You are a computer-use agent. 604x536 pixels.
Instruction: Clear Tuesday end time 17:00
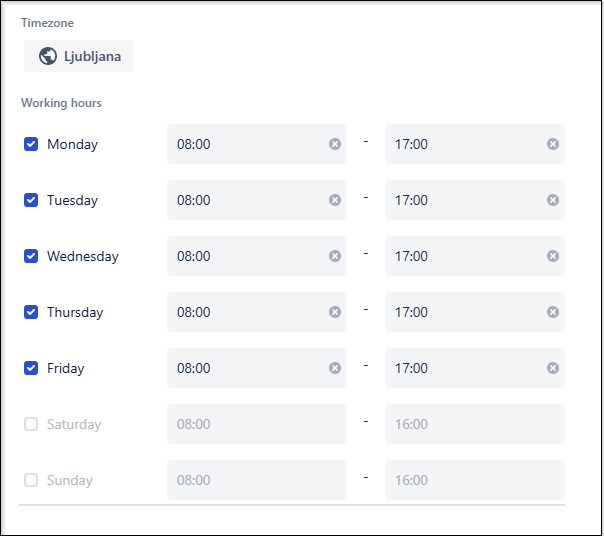(553, 200)
